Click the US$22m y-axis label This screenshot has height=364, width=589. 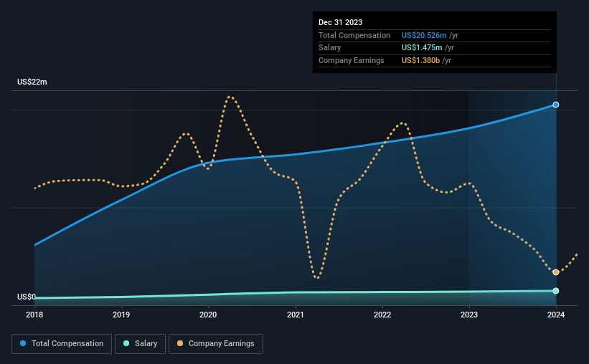pos(32,82)
